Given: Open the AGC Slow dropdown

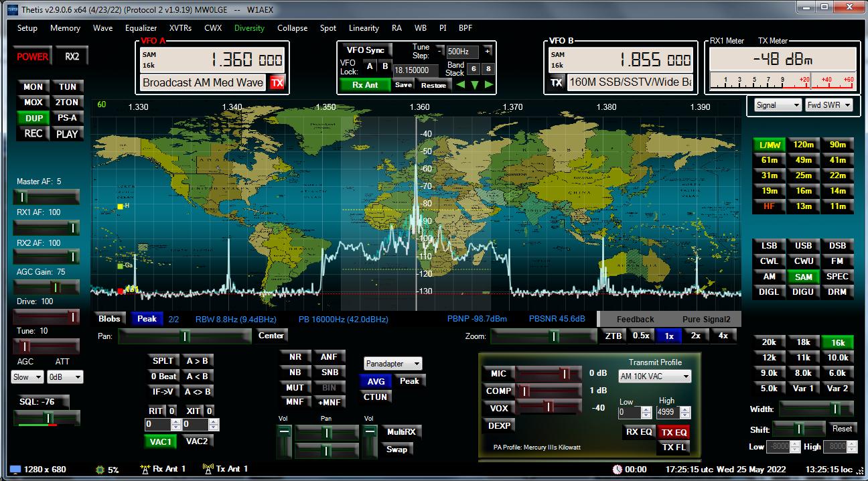Looking at the screenshot, I should (x=27, y=377).
